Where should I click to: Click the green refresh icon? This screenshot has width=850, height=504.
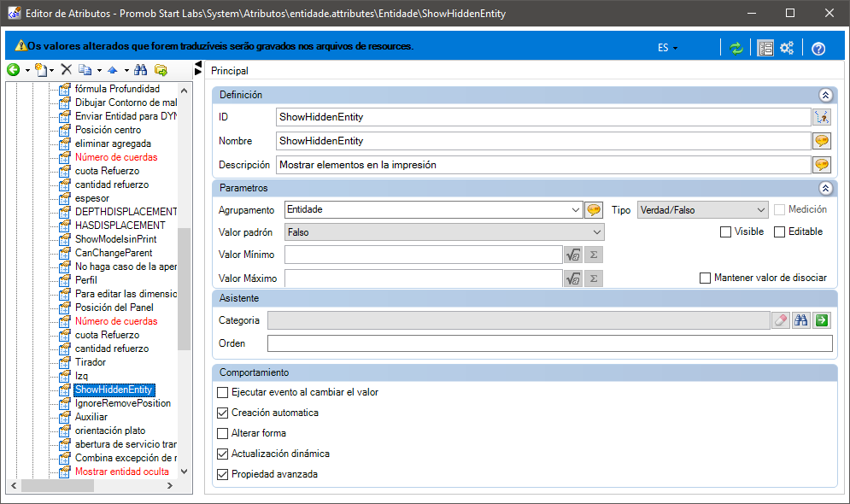pos(736,48)
